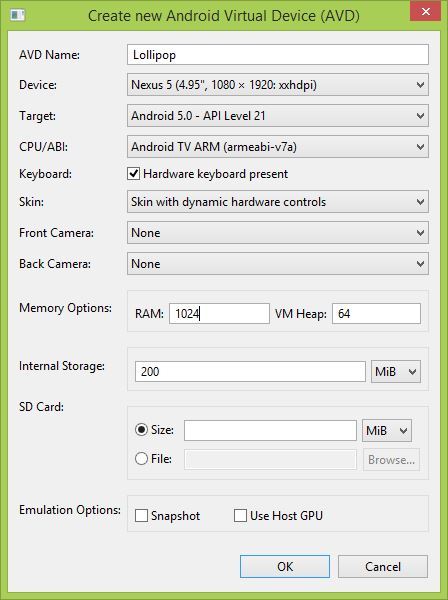
Task: Expand the Front Camera dropdown
Action: pos(278,233)
